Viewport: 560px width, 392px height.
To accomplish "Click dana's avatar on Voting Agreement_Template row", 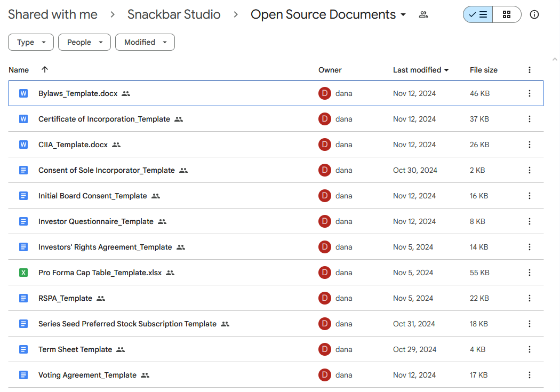I will click(x=324, y=375).
